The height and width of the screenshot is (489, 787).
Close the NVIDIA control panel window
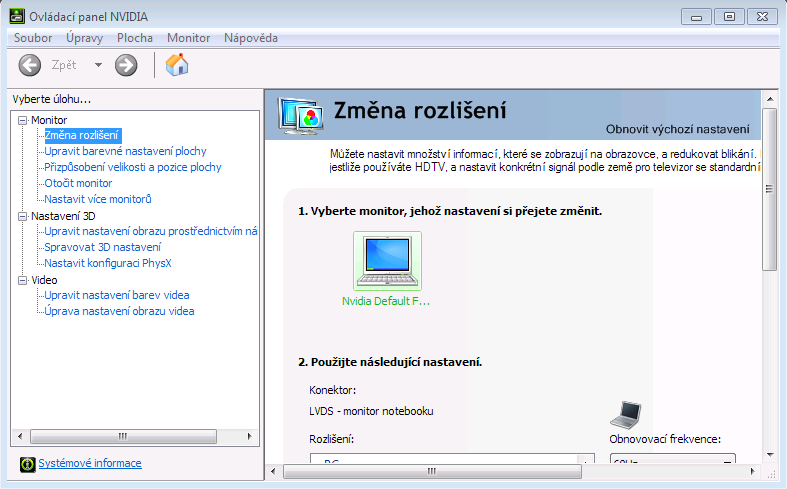coord(762,17)
